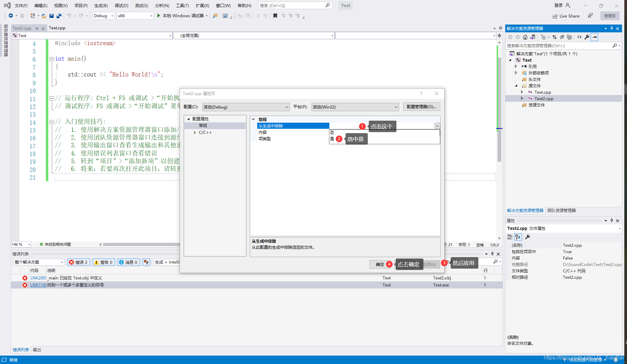Click view code icon in Solution Explorer

tap(579, 37)
